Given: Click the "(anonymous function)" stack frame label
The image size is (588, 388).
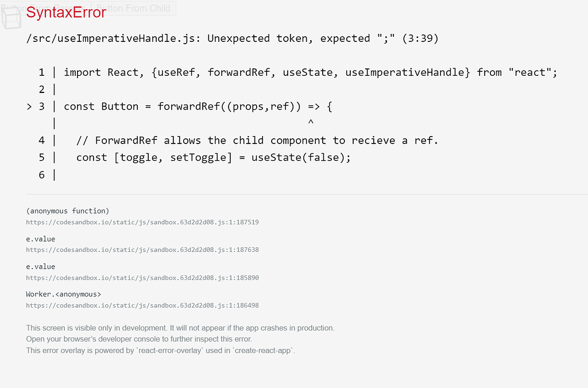Looking at the screenshot, I should point(68,211).
